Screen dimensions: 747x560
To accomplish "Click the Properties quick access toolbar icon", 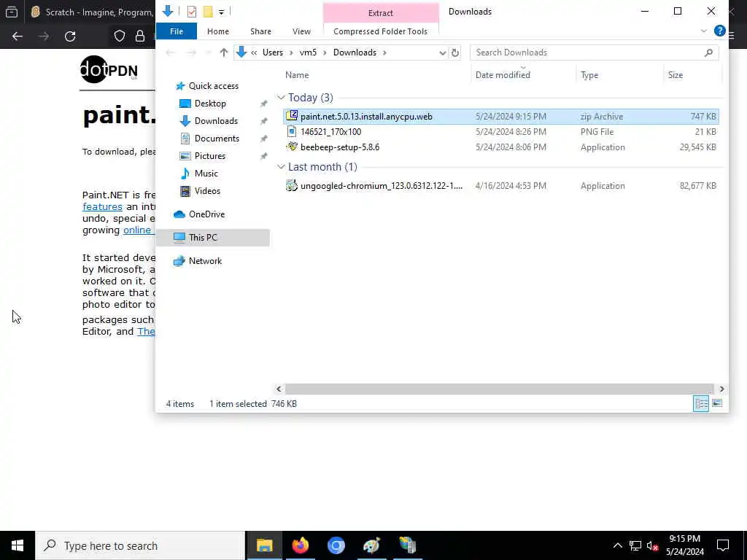I will point(192,12).
